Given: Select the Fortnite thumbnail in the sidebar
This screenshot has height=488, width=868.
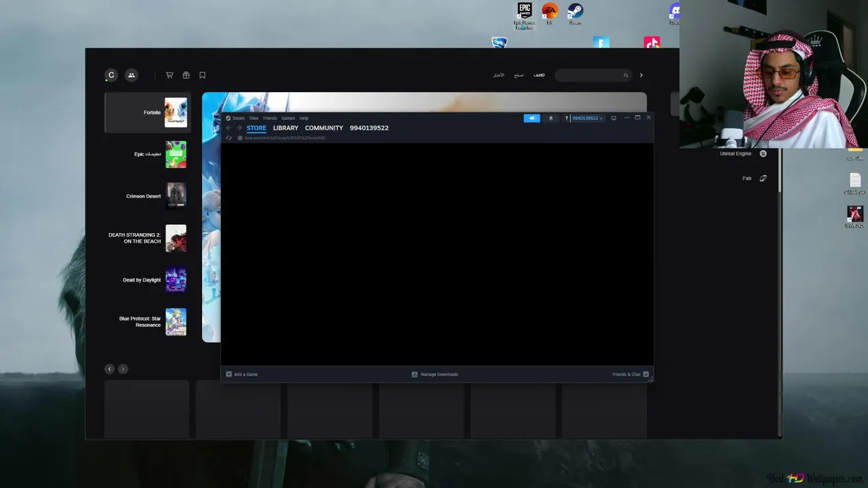Looking at the screenshot, I should (x=176, y=113).
